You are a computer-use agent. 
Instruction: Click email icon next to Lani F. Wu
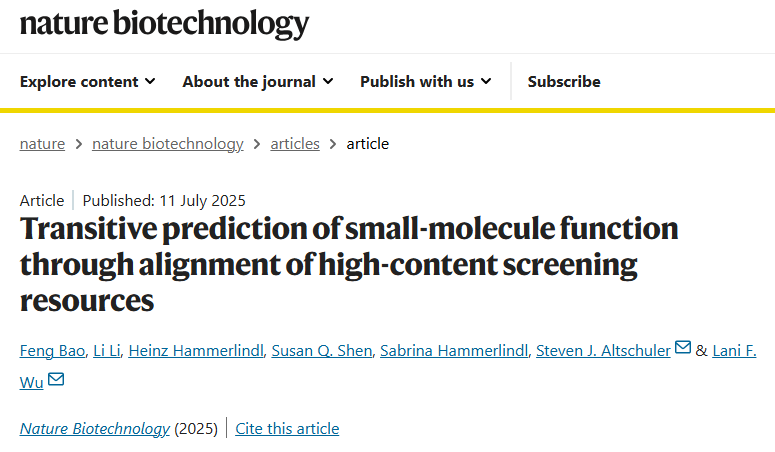click(56, 379)
